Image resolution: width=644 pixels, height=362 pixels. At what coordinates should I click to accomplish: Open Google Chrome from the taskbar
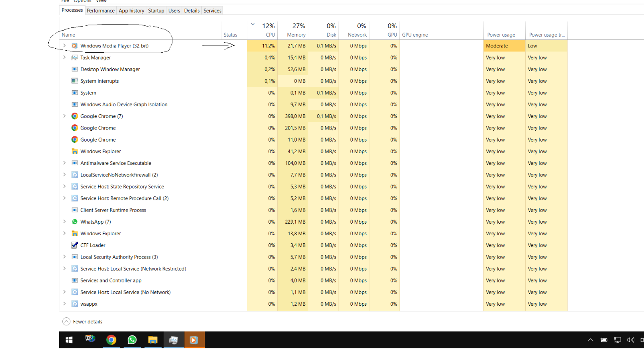tap(111, 340)
